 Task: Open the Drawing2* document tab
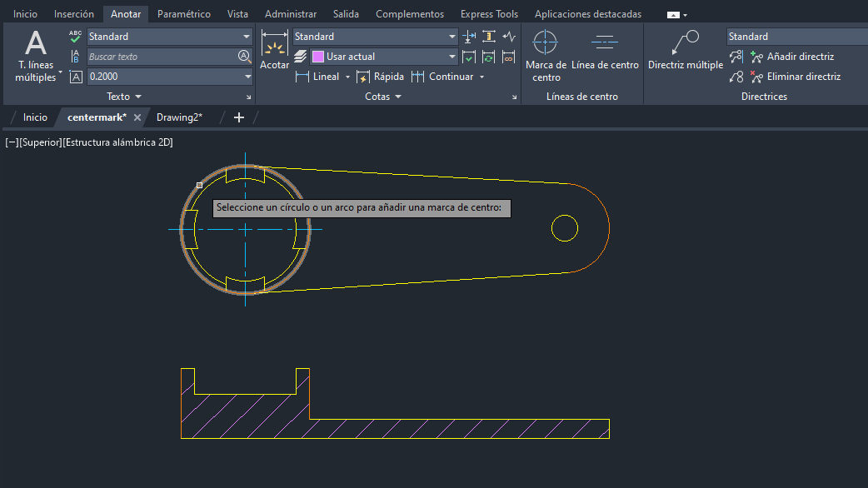[179, 117]
